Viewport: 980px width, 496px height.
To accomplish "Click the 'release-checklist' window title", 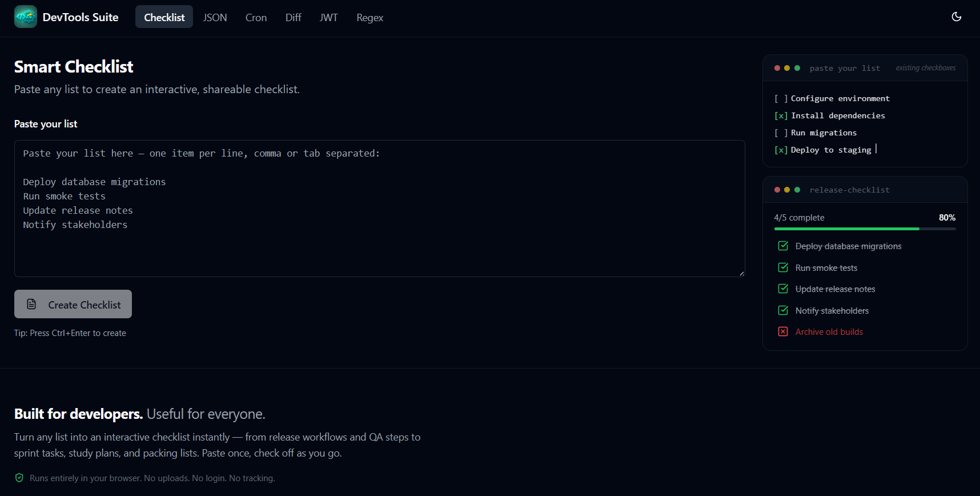I will point(849,190).
